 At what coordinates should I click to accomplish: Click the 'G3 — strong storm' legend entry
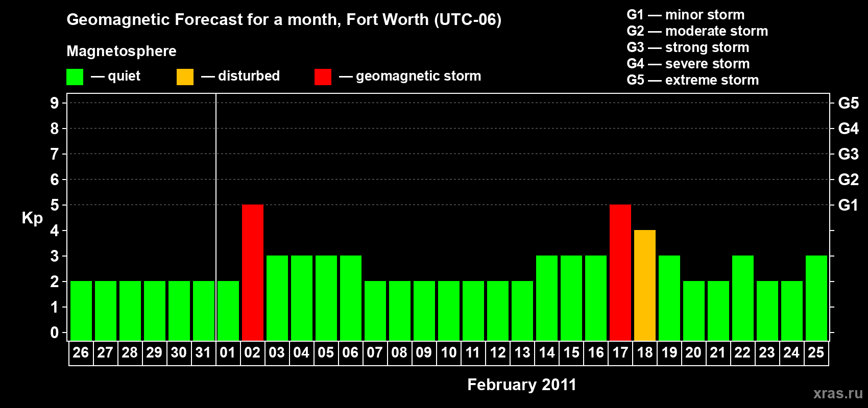coord(688,47)
